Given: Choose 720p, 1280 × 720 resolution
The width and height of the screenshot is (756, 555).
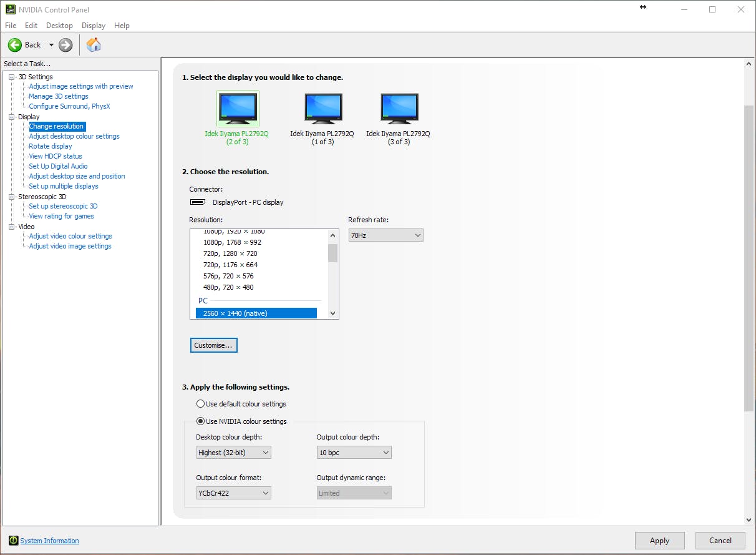Looking at the screenshot, I should click(230, 253).
